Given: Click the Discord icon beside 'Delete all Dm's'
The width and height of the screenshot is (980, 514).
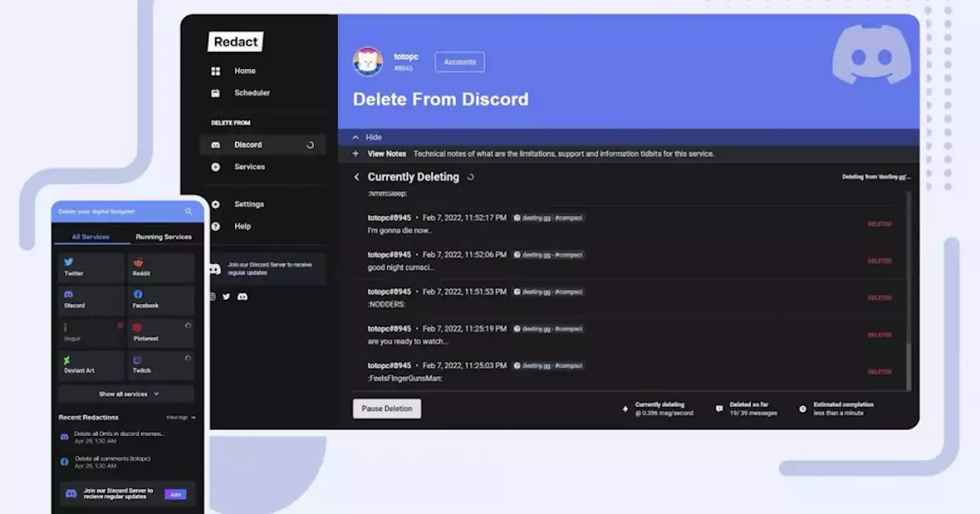Looking at the screenshot, I should pyautogui.click(x=65, y=437).
